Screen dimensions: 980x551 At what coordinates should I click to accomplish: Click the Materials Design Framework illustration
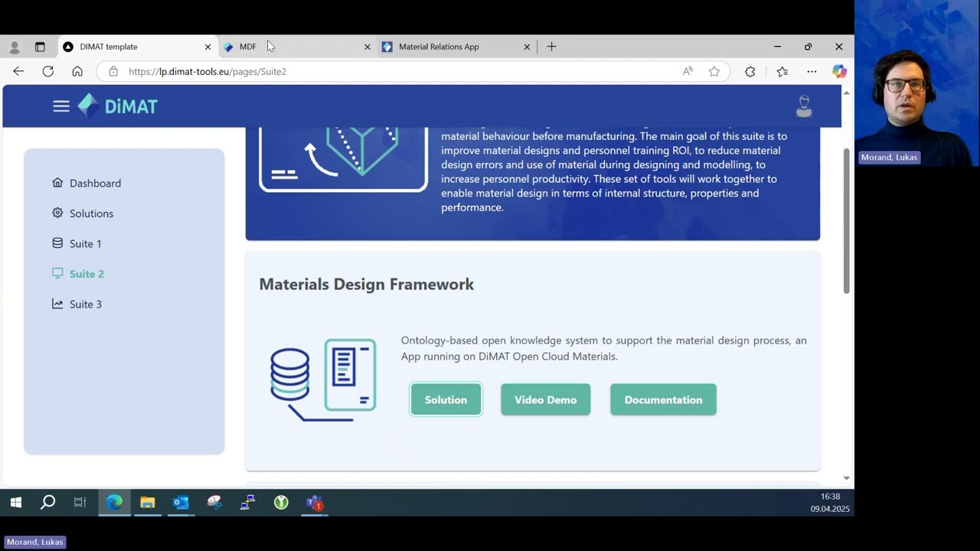point(323,380)
